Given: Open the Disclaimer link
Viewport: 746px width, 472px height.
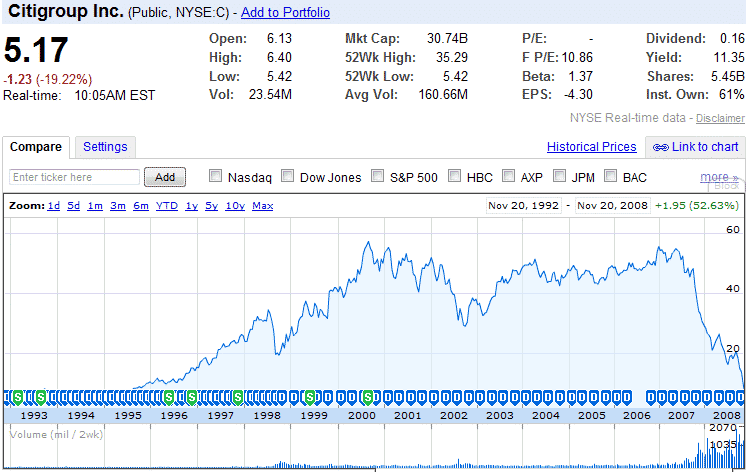Looking at the screenshot, I should [720, 118].
